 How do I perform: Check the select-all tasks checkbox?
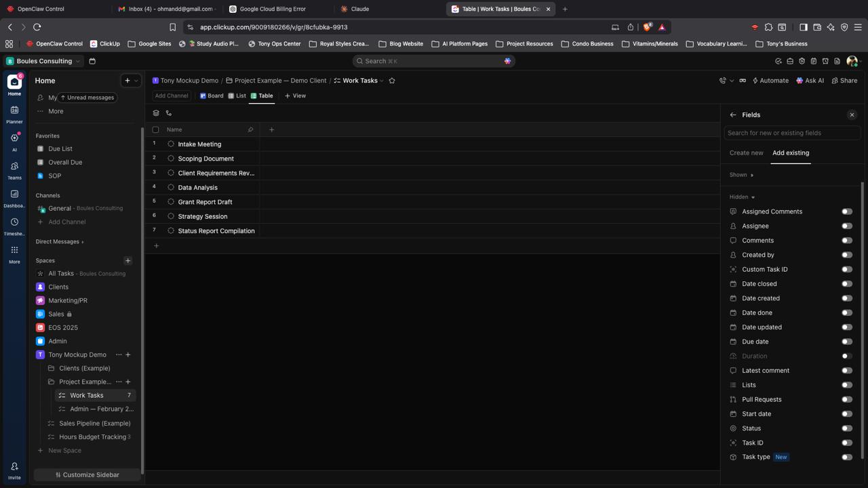coord(156,129)
